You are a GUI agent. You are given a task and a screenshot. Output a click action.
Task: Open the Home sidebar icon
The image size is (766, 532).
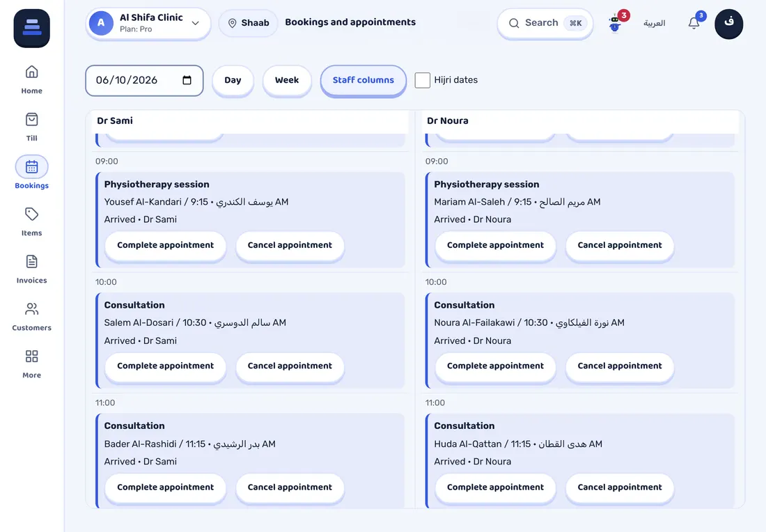pyautogui.click(x=32, y=72)
